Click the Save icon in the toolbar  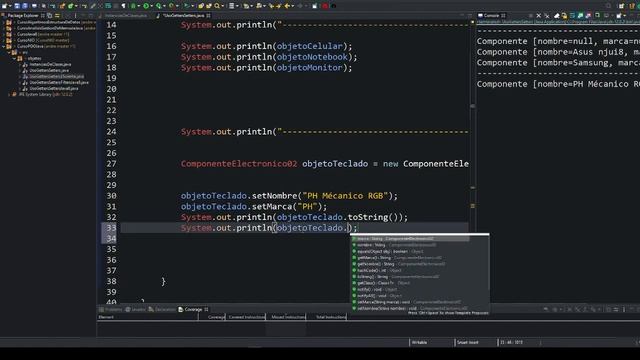pos(17,6)
